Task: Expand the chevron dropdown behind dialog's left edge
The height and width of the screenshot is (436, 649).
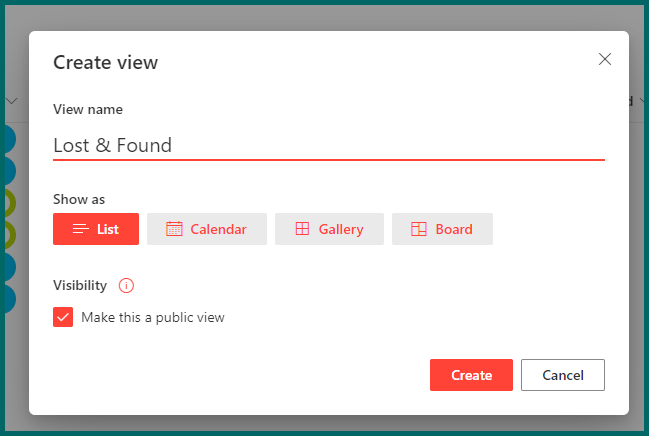Action: [x=12, y=101]
